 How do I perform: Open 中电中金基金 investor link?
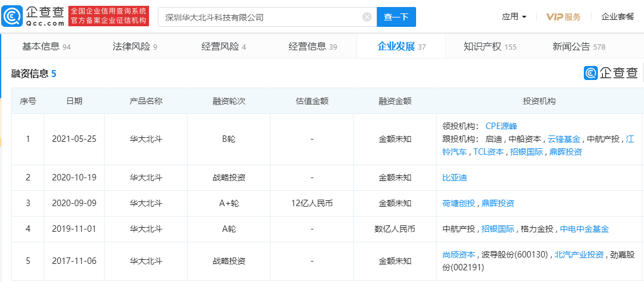pyautogui.click(x=584, y=229)
